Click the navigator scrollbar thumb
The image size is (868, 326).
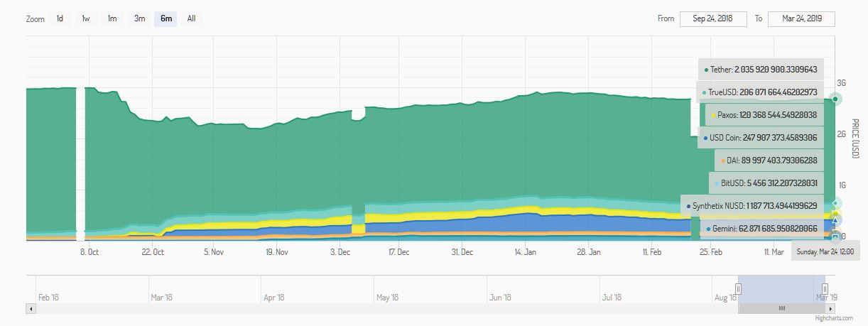781,308
